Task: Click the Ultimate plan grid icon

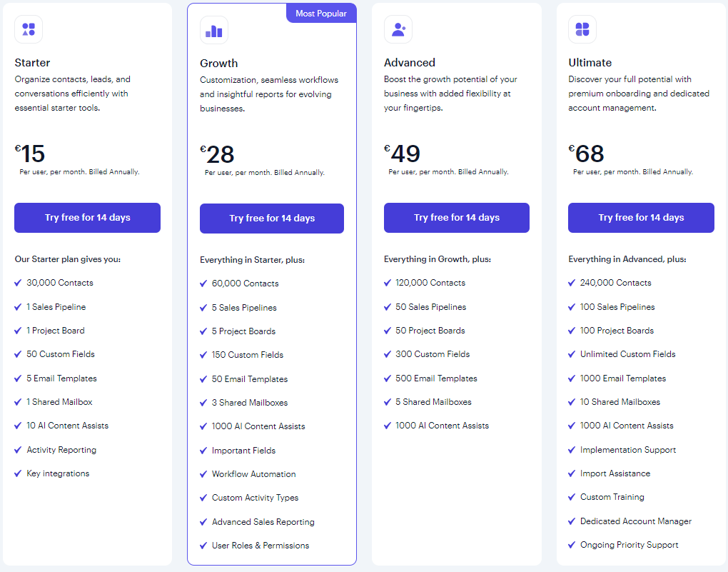Action: click(582, 29)
